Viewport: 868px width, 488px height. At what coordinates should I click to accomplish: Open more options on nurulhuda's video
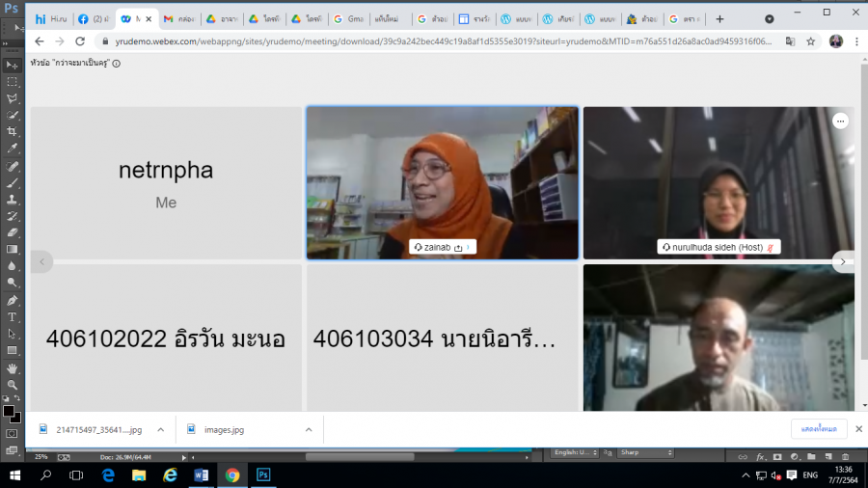pos(840,121)
